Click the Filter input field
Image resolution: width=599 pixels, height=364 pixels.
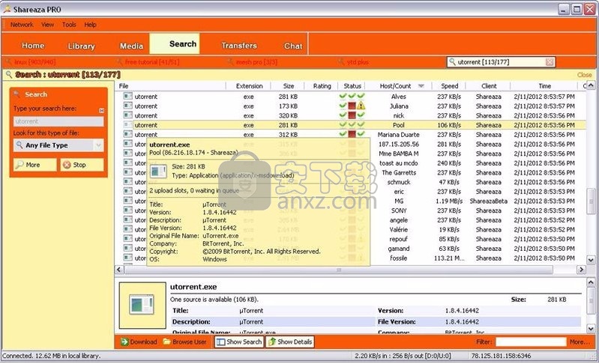click(x=531, y=342)
